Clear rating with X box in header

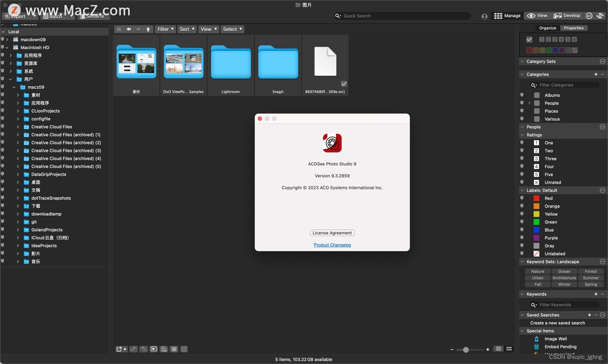coord(574,39)
